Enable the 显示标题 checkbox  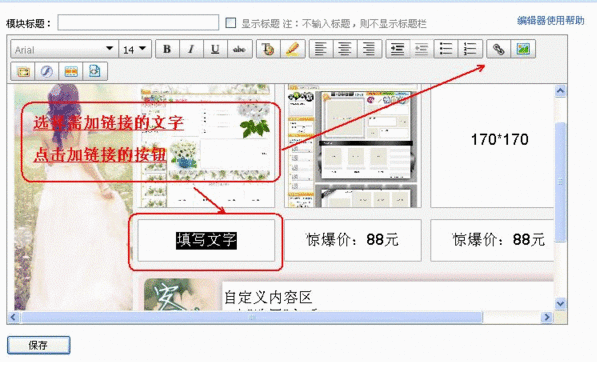(230, 23)
